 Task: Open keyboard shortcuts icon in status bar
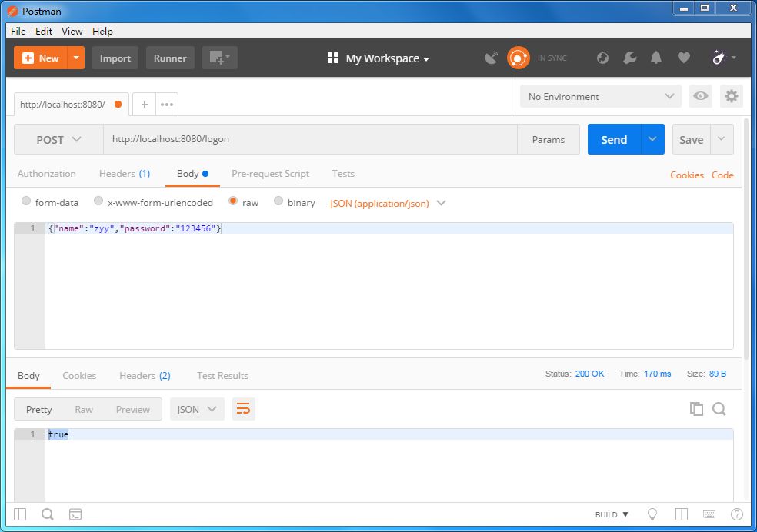[709, 514]
